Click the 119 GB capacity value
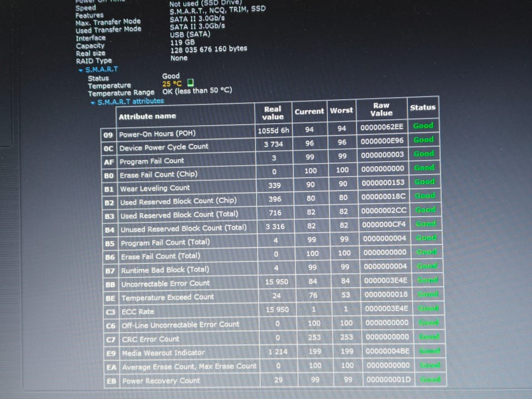Viewport: 532px width, 399px height. click(x=182, y=43)
